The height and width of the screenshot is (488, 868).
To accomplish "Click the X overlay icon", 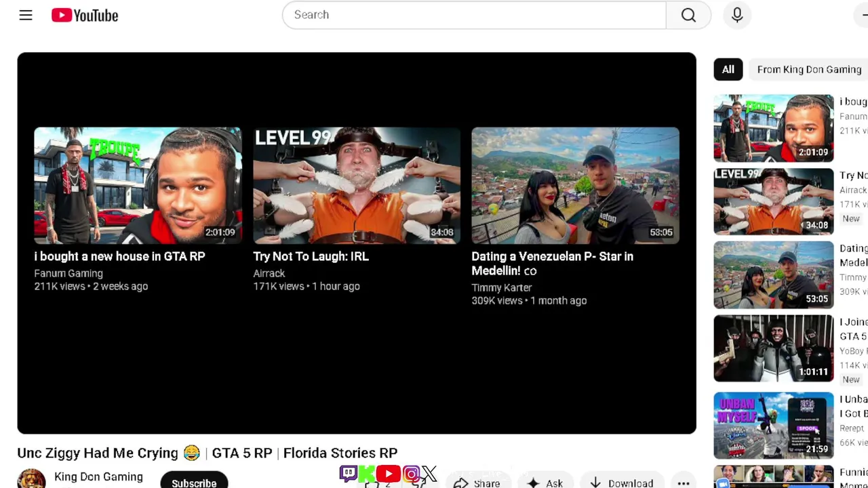I will [429, 473].
